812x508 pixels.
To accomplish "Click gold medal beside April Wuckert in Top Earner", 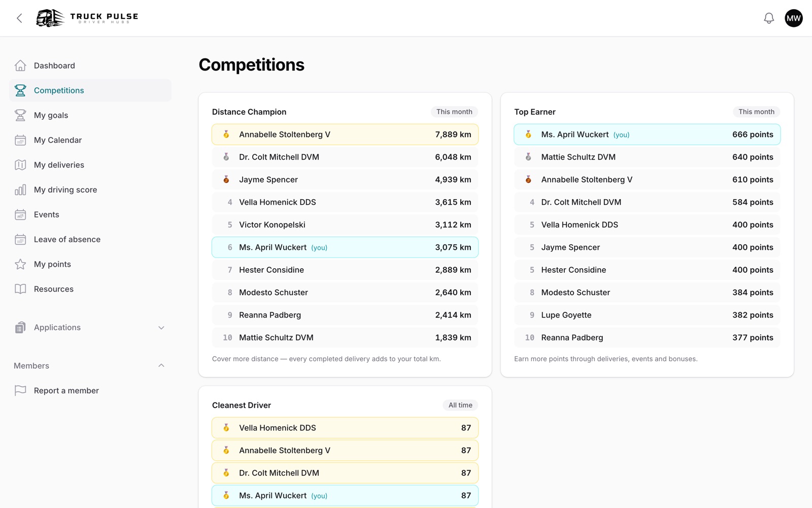I will click(x=528, y=135).
